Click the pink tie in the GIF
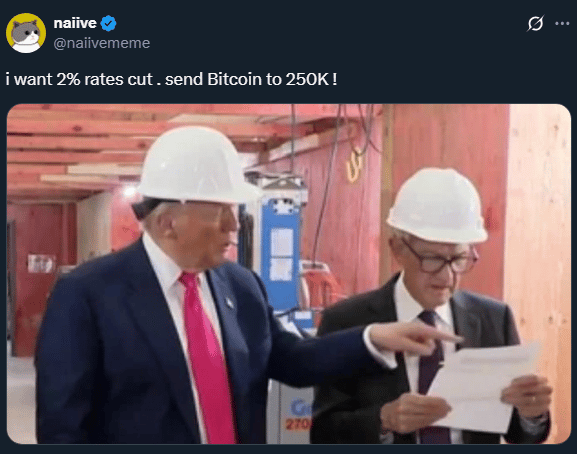The image size is (577, 454). (x=206, y=357)
